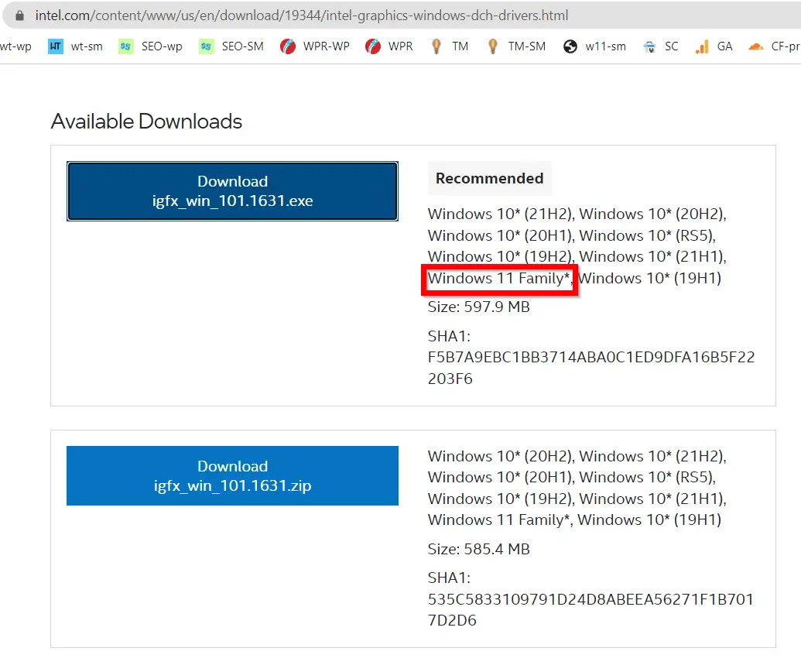The width and height of the screenshot is (801, 672).
Task: Click Windows 10* (19H1) in the zip card
Action: (x=649, y=519)
